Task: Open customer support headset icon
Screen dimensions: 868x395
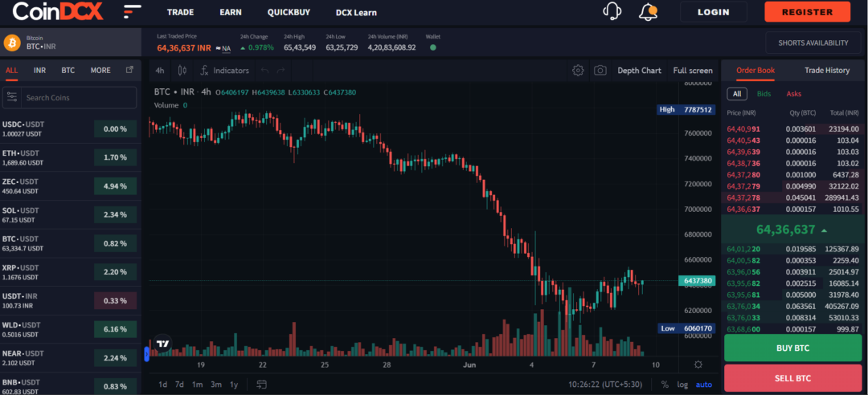Action: point(612,11)
